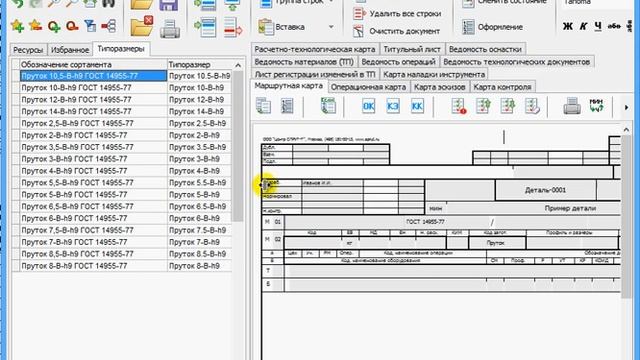The image size is (640, 360).
Task: Click the Деталь-0001 field in the card
Action: (x=545, y=190)
